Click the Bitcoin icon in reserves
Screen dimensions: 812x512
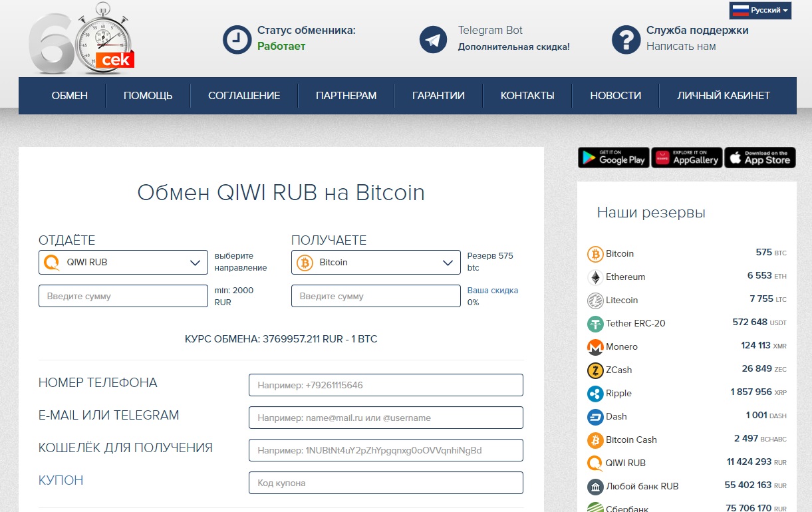(595, 254)
